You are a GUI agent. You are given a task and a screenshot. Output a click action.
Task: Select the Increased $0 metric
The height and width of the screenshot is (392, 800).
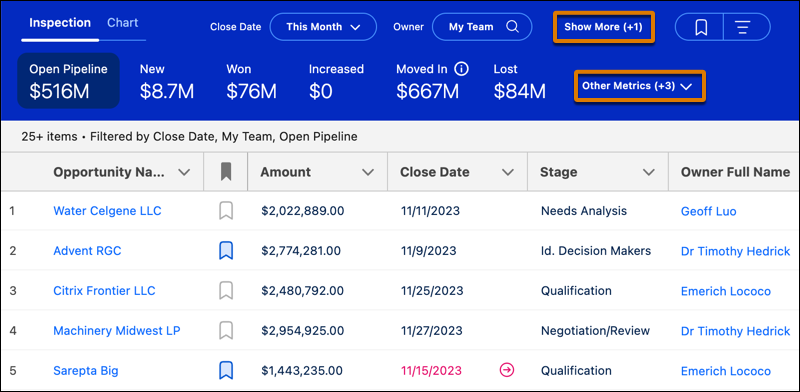[336, 81]
